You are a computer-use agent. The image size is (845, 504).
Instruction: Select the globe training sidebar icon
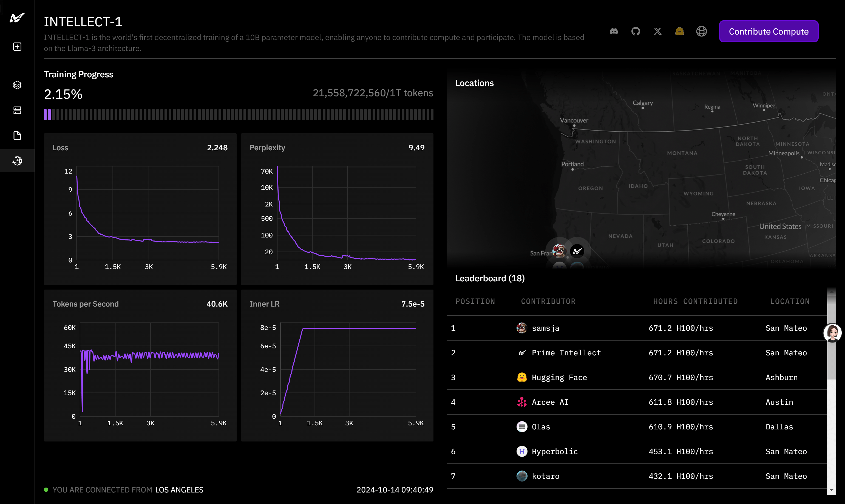17,161
